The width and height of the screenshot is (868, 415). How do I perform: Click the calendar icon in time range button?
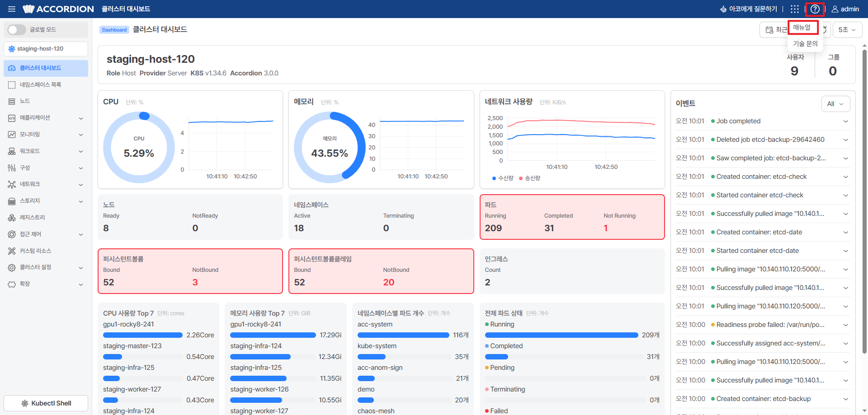(x=769, y=30)
